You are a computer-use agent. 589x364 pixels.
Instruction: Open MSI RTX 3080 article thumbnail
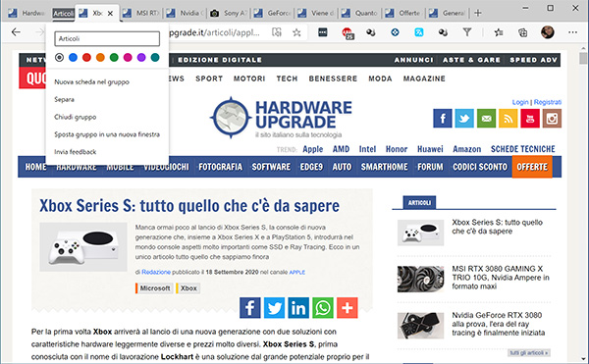tap(421, 279)
